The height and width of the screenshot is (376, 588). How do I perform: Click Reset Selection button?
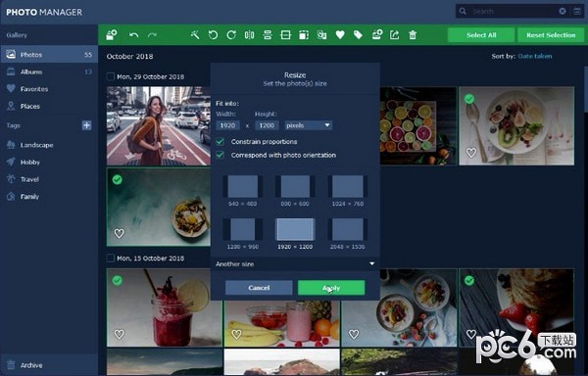(551, 35)
